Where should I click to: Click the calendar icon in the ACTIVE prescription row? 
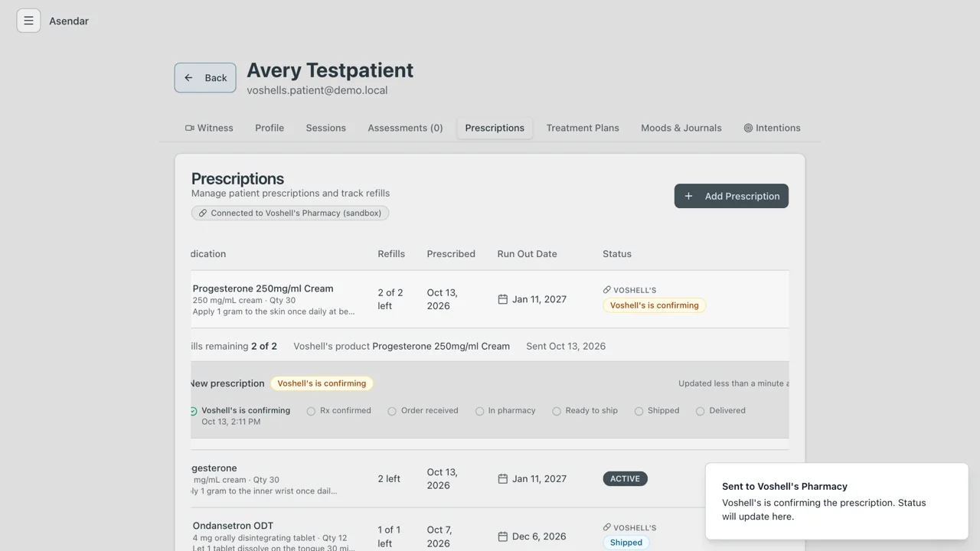[x=503, y=479]
